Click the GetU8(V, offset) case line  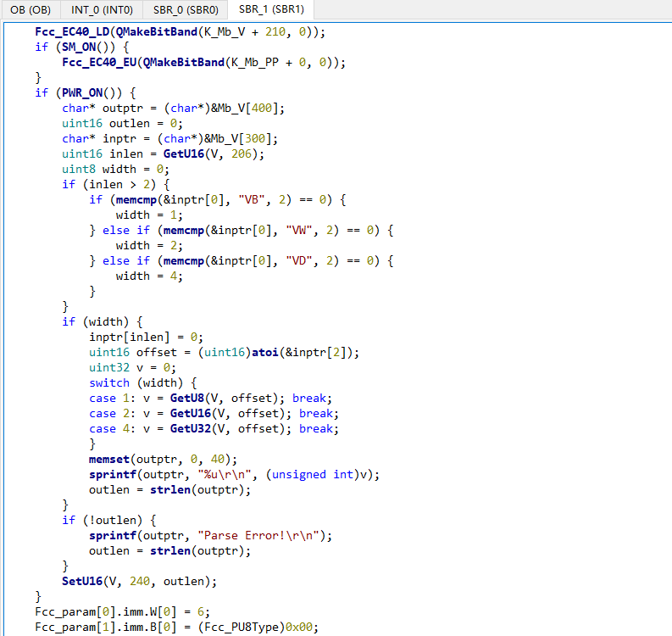(210, 398)
